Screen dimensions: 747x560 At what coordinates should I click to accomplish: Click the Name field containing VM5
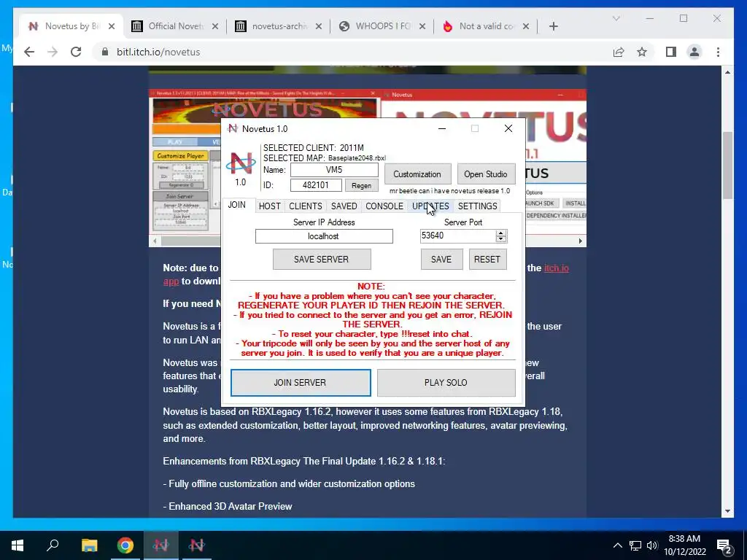click(x=334, y=170)
